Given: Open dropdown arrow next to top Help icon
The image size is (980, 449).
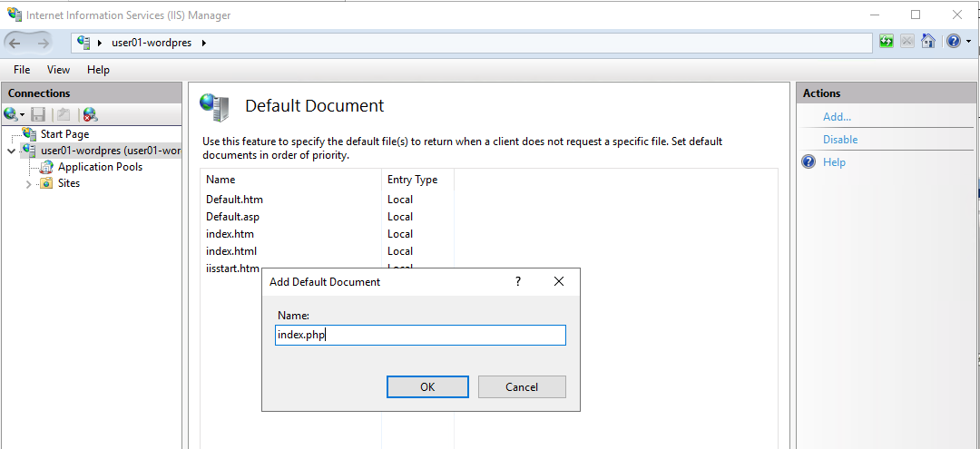Looking at the screenshot, I should pos(969,42).
